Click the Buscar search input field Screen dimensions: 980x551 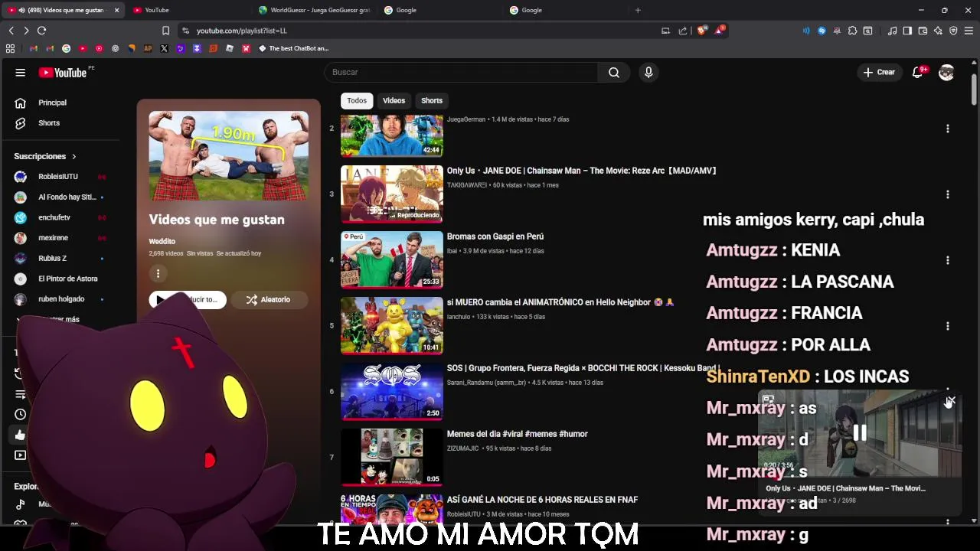tap(462, 72)
